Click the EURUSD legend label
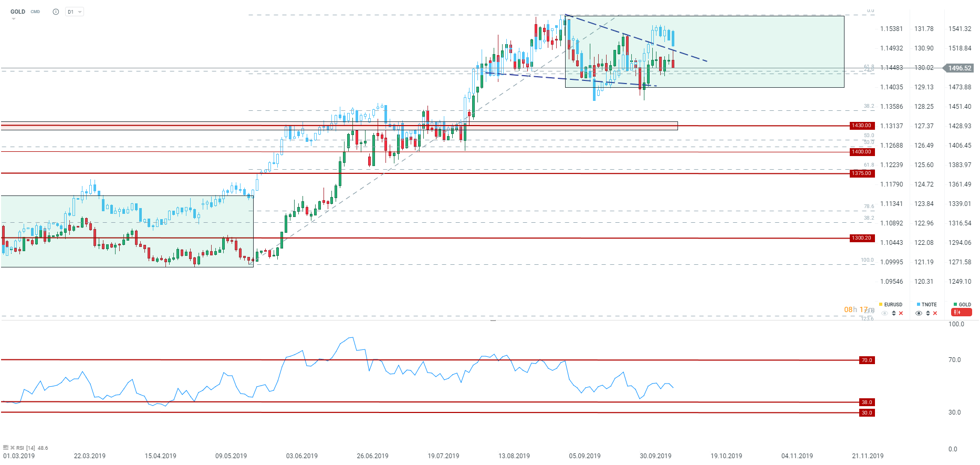The width and height of the screenshot is (980, 465). coord(893,305)
